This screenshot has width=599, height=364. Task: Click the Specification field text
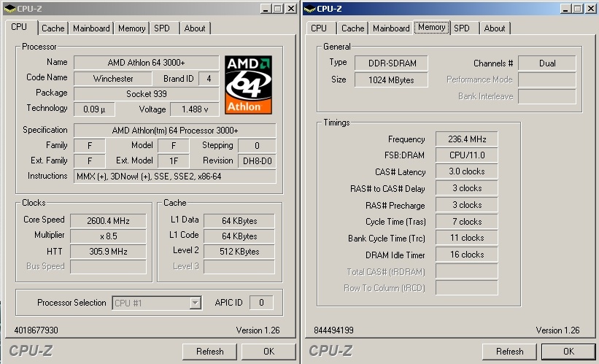(x=175, y=131)
